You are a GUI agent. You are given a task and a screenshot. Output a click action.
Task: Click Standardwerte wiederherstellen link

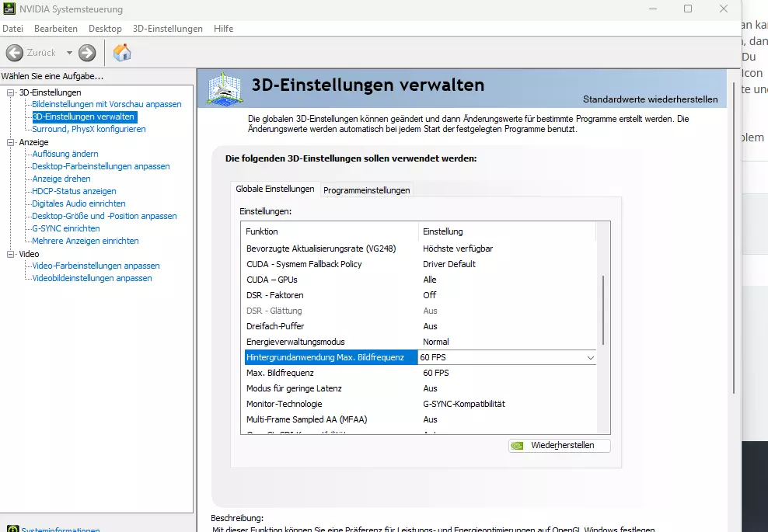(x=651, y=99)
